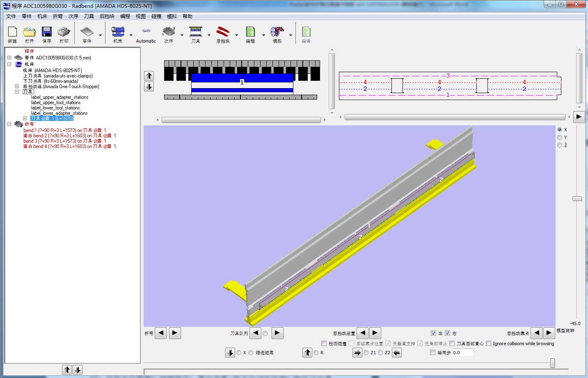This screenshot has height=378, width=588.
Task: Click the down arrow button beside X radio
Action: pos(230,353)
